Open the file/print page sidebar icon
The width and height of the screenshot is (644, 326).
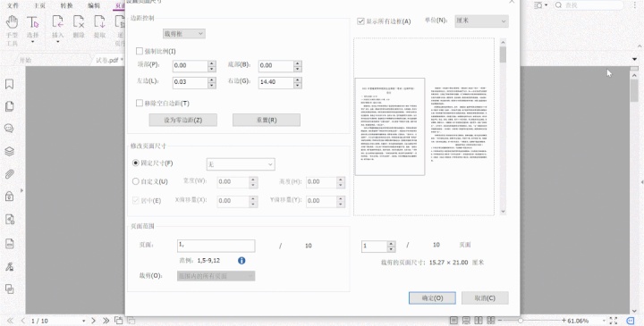click(x=10, y=243)
